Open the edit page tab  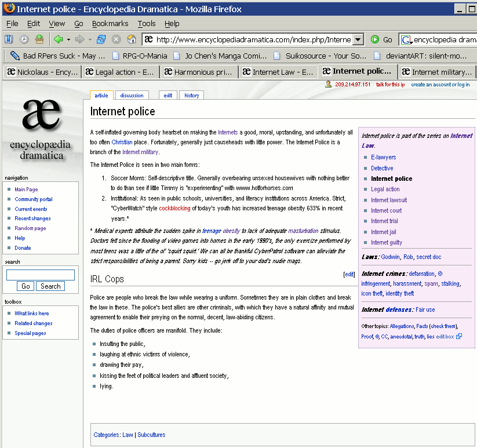point(168,96)
